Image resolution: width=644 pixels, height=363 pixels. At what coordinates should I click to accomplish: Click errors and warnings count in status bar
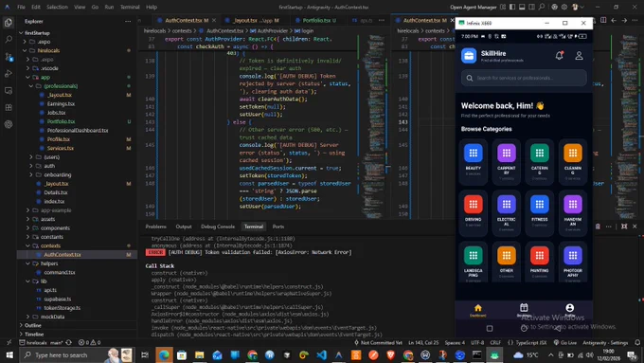(90, 342)
